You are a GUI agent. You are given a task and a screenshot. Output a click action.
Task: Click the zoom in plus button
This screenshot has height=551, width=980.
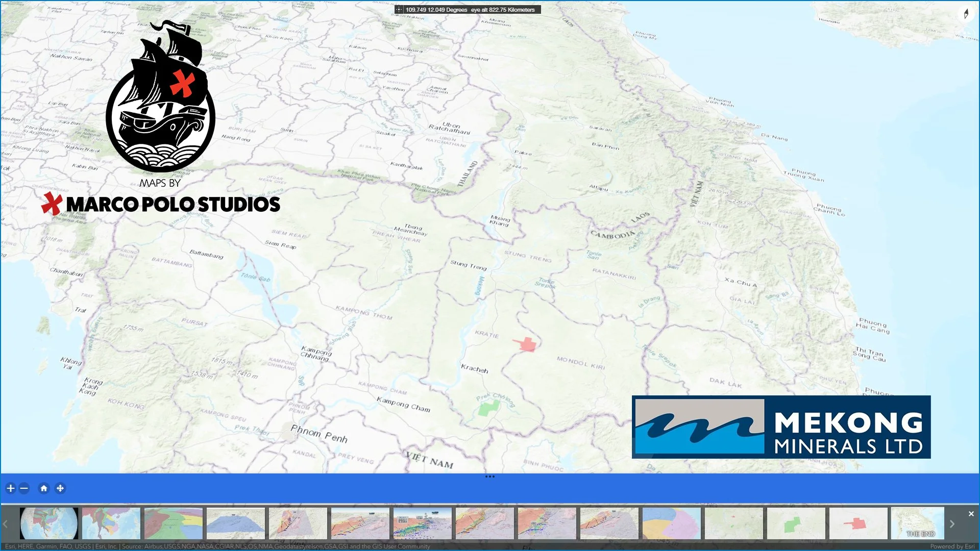click(x=11, y=488)
